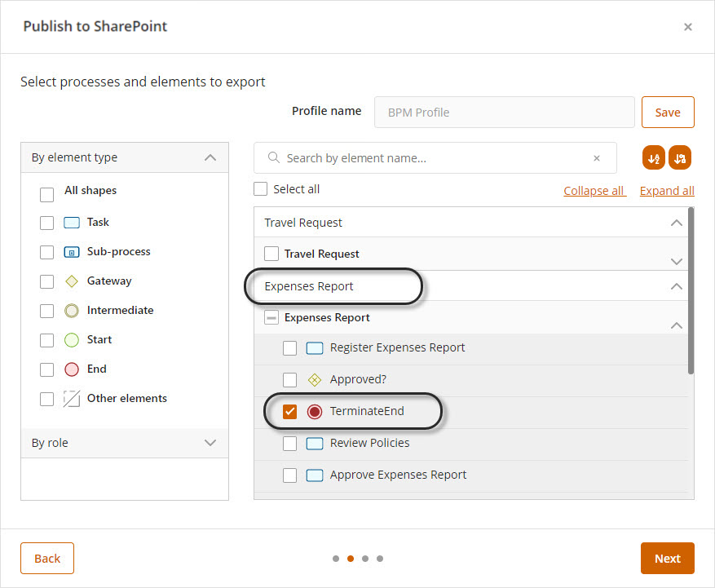Click the Other elements shape icon
Viewport: 715px width, 588px height.
click(71, 399)
